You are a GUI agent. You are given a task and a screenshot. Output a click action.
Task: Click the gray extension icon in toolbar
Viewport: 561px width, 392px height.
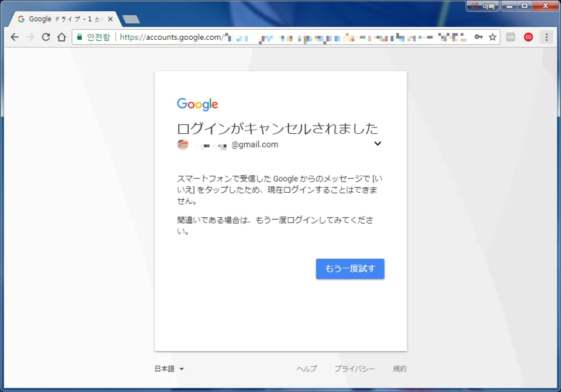tap(511, 37)
